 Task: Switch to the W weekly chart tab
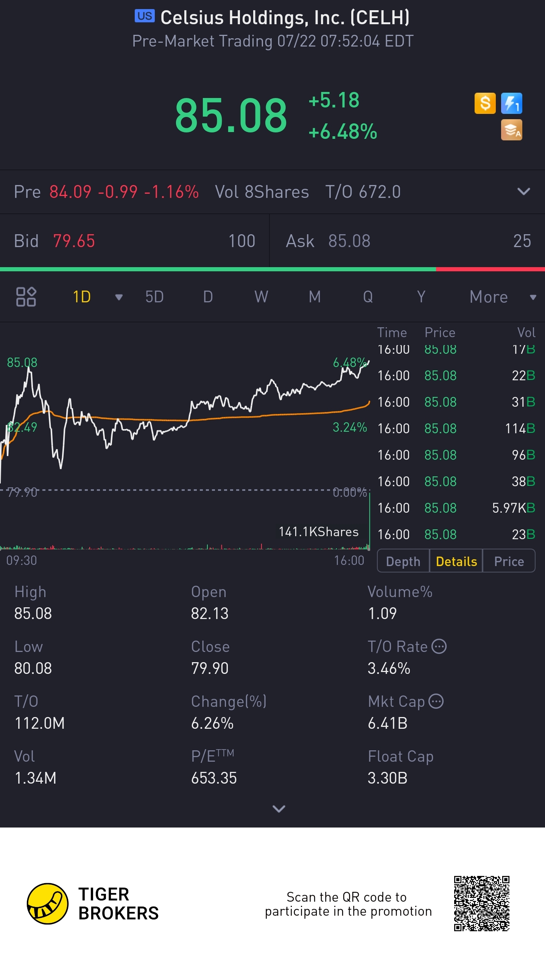coord(261,297)
